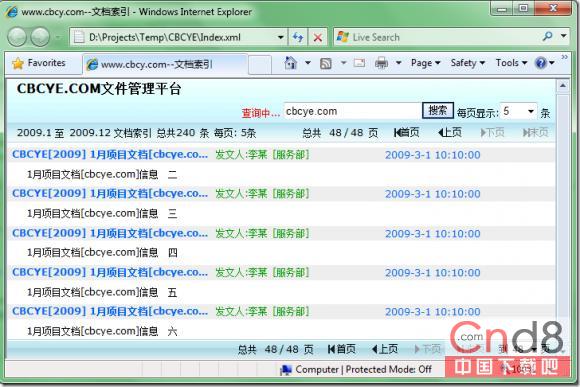Viewport: 580px width, 387px height.
Task: Click the 搜索 button
Action: tap(438, 110)
